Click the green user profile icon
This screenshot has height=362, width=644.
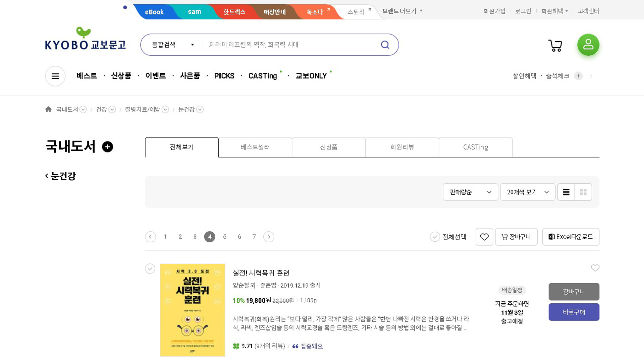pos(588,45)
